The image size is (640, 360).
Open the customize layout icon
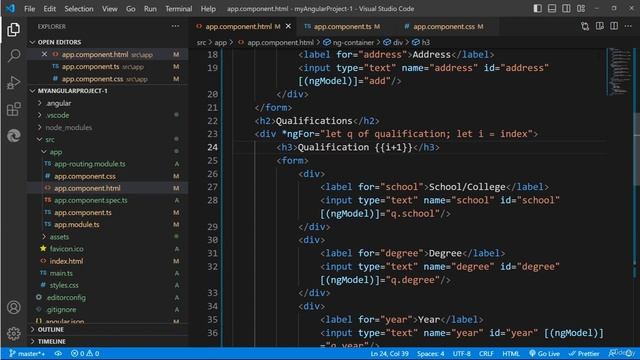[x=581, y=9]
